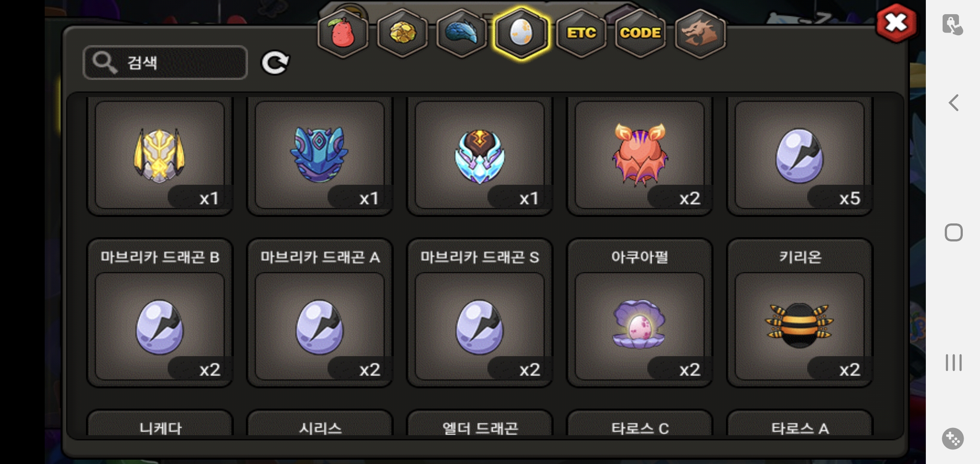The width and height of the screenshot is (980, 464).
Task: Open the blue dragon scale tab
Action: 462,34
